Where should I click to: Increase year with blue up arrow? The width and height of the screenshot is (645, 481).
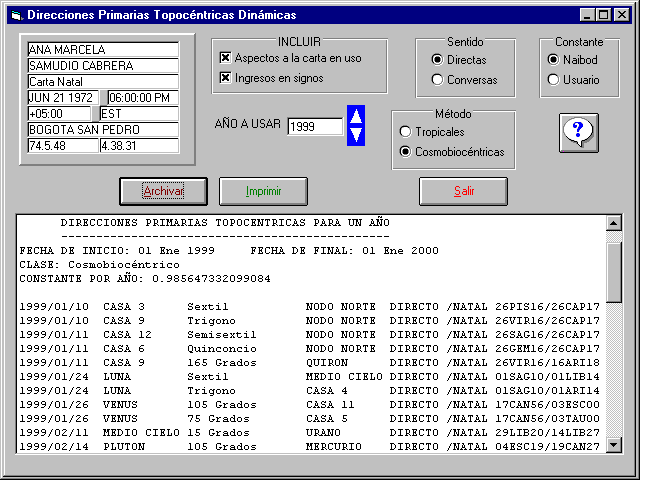356,115
